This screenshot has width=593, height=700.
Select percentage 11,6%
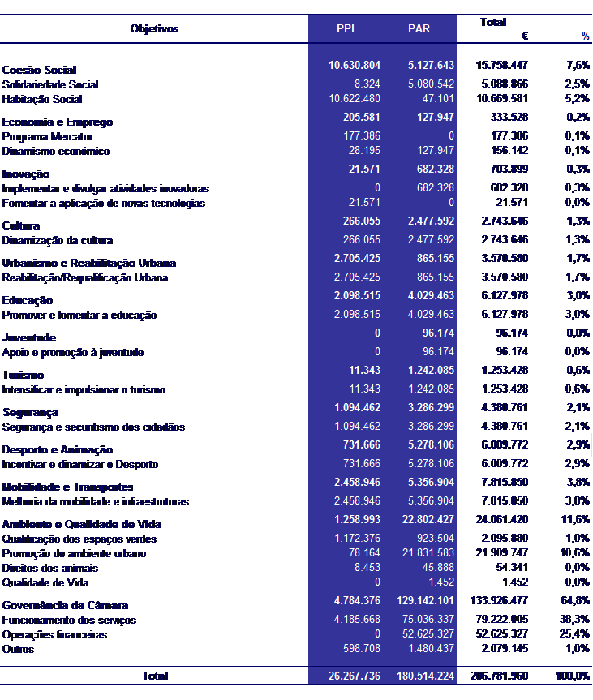pyautogui.click(x=575, y=520)
